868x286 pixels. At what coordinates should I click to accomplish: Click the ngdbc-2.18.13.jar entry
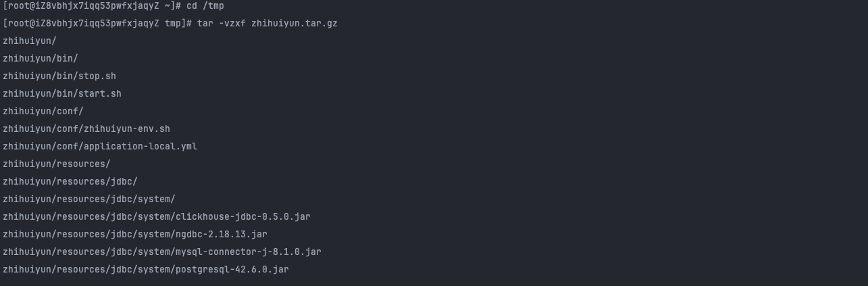[x=135, y=235]
